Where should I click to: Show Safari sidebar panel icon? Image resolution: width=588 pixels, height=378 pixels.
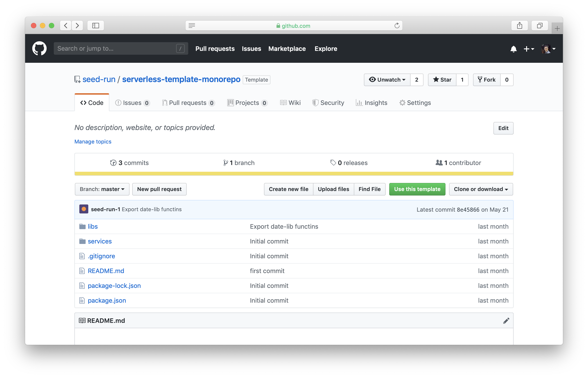coord(95,26)
